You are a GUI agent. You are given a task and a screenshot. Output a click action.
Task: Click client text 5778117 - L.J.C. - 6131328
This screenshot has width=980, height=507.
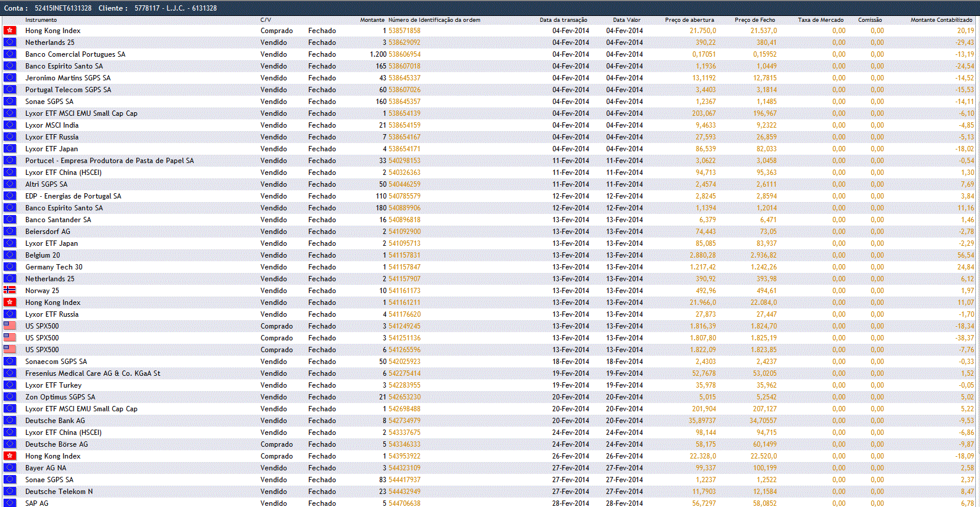(175, 8)
